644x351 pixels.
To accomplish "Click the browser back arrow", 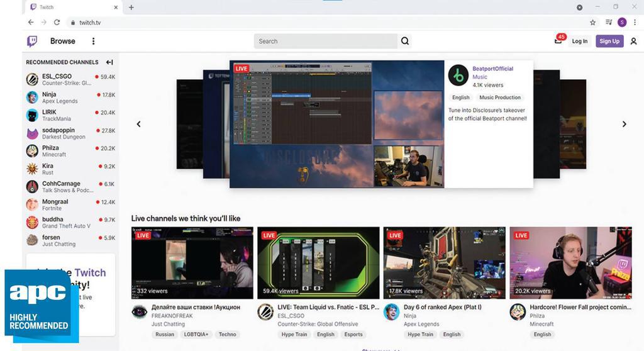I will click(x=31, y=22).
